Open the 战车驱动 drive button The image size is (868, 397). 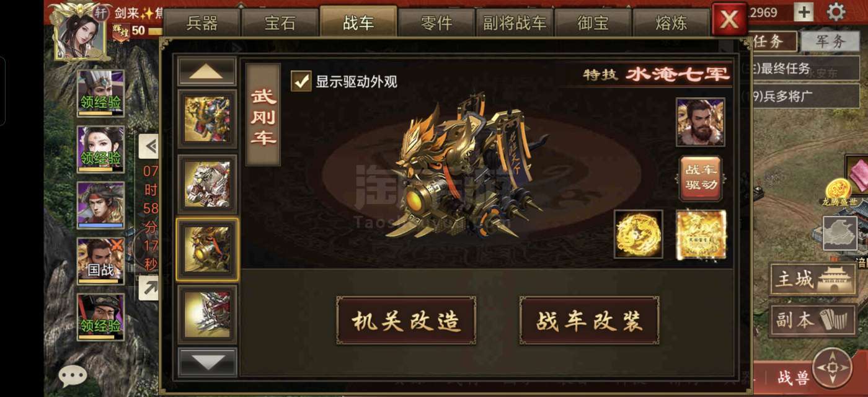pyautogui.click(x=701, y=179)
